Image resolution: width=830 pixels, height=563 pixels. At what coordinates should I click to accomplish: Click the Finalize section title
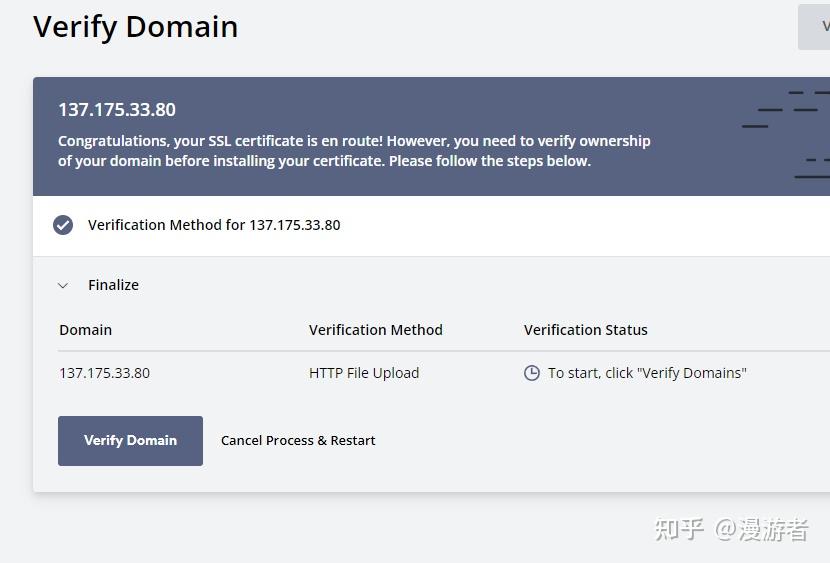tap(113, 285)
